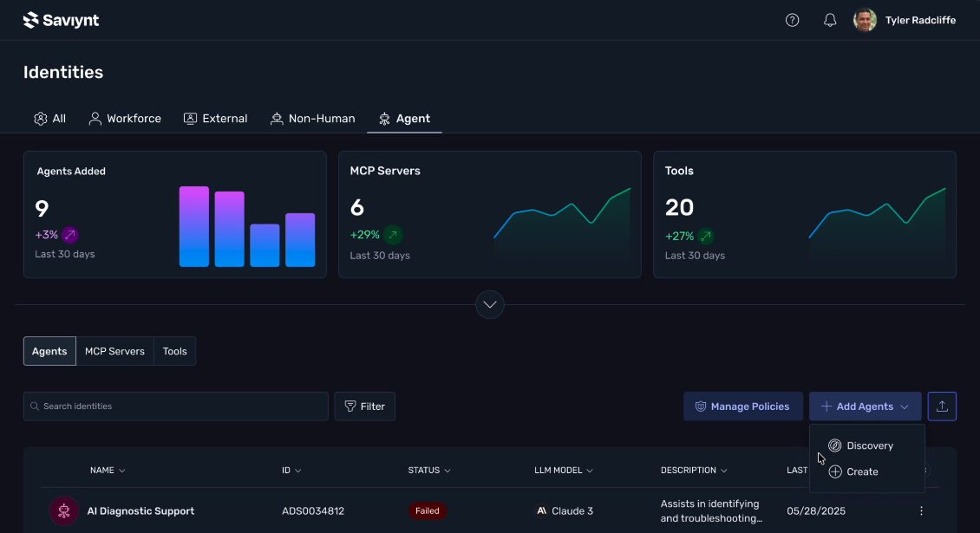Choose Discovery from the Add Agents menu
This screenshot has height=533, width=980.
pyautogui.click(x=869, y=445)
